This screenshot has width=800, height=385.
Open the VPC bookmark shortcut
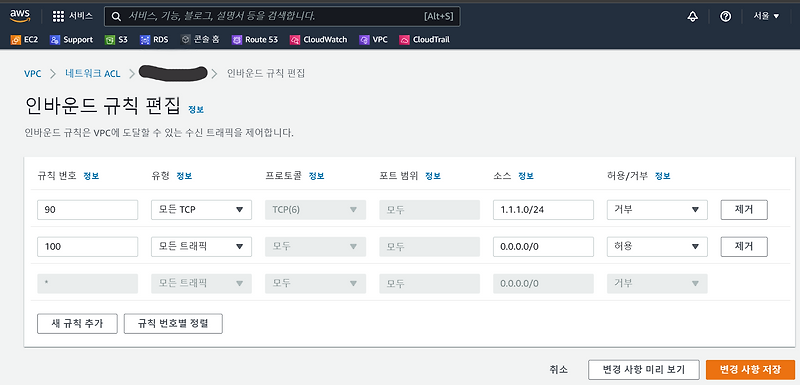[373, 39]
